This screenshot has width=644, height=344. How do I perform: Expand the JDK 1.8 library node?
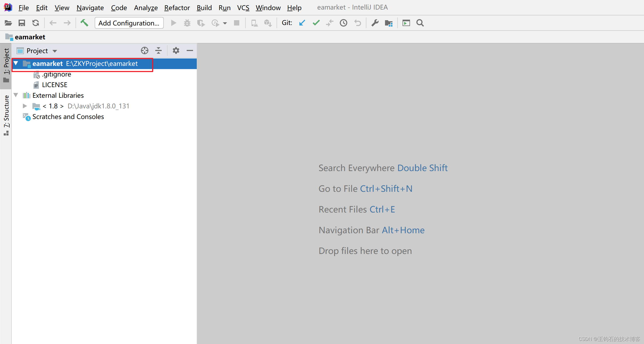[25, 106]
